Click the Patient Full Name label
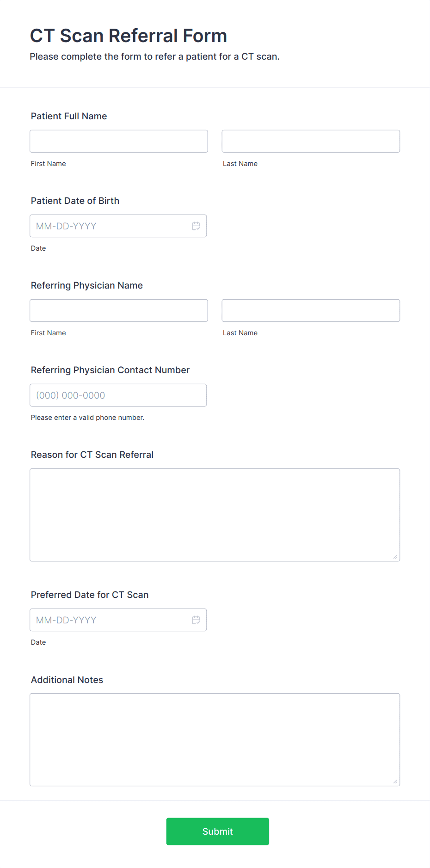 coord(69,116)
